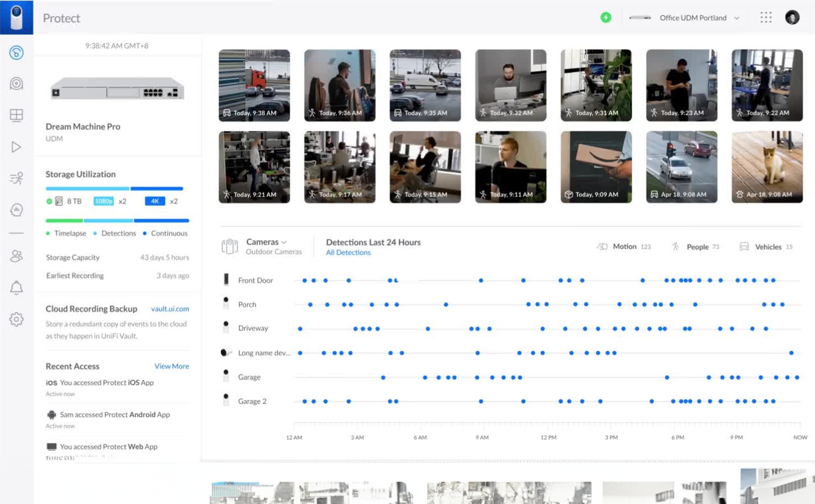
Task: Open the vault.ui.com link
Action: tap(170, 309)
